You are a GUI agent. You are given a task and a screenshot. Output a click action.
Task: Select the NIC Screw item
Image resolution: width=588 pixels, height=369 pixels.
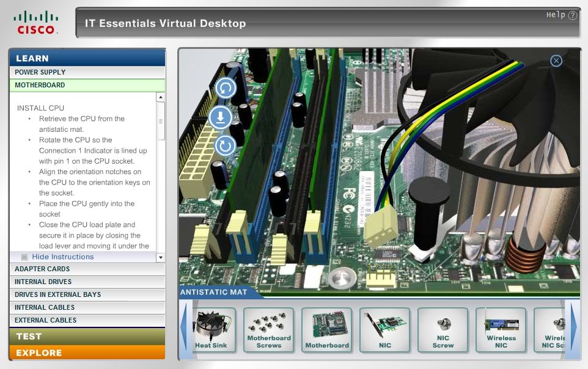tap(443, 330)
